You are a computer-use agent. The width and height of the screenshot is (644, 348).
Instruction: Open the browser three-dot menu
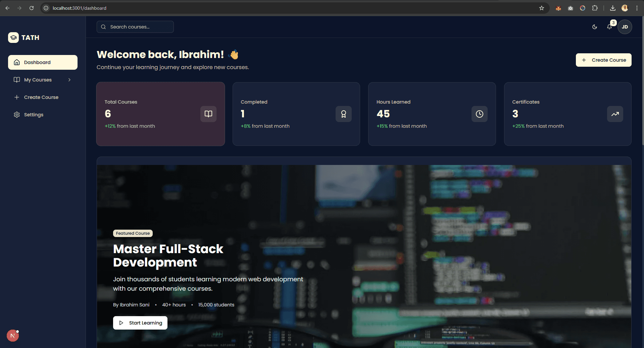(x=637, y=8)
